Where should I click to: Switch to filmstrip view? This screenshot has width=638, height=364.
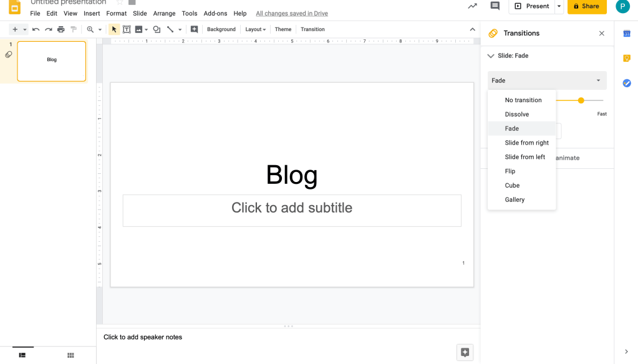click(x=22, y=355)
